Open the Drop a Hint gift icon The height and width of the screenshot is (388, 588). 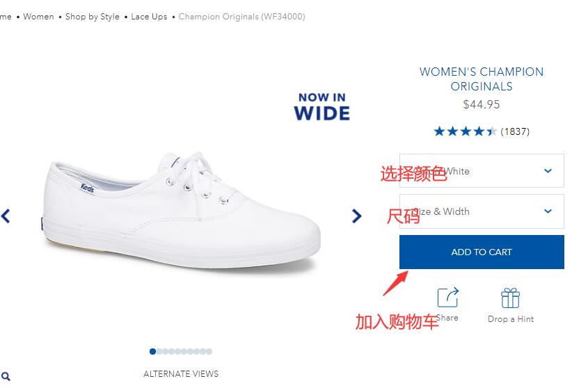[510, 298]
